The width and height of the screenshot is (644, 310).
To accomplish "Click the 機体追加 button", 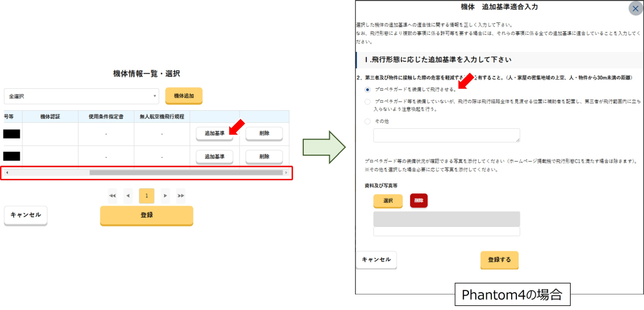I will tap(184, 96).
